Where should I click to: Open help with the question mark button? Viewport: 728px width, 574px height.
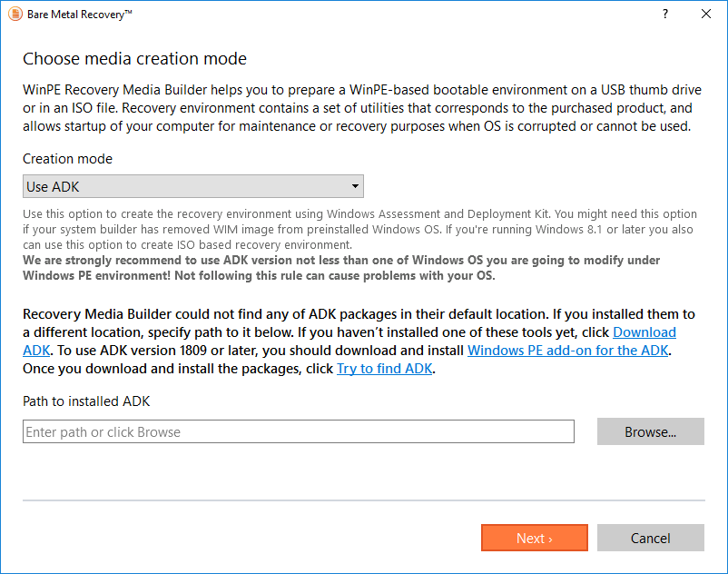coord(665,15)
